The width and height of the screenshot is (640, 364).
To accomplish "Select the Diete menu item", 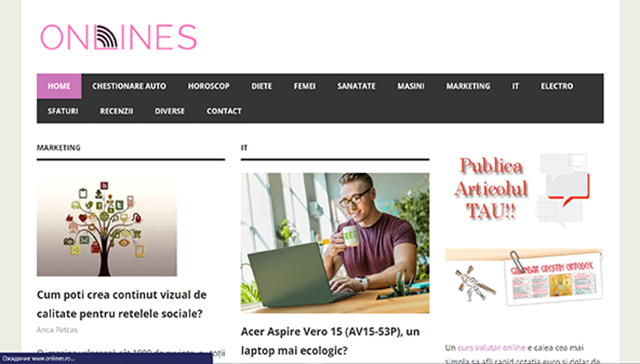I will 261,86.
